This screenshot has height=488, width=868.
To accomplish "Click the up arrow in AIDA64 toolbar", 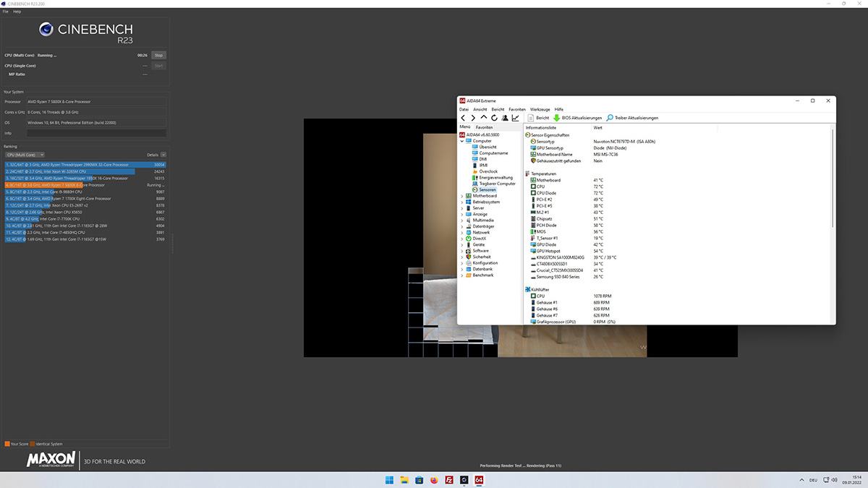I will click(x=484, y=118).
